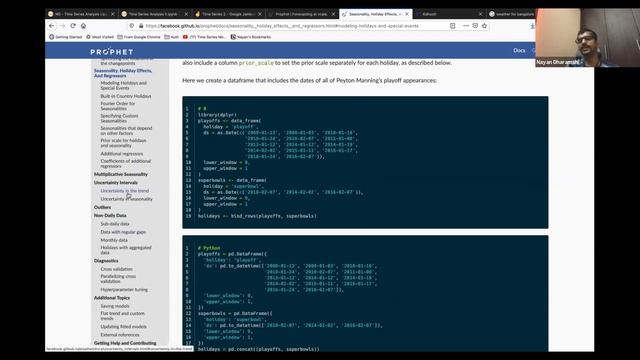Open Built-in Country Holidays link

pos(126,96)
